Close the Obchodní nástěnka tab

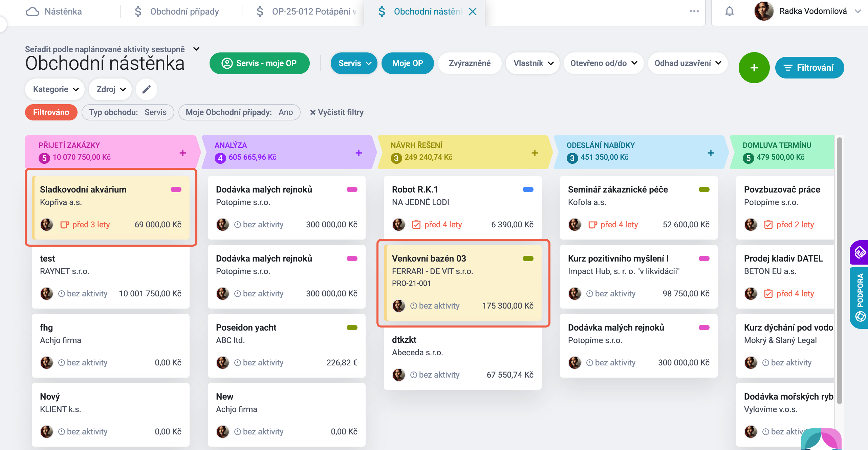473,12
